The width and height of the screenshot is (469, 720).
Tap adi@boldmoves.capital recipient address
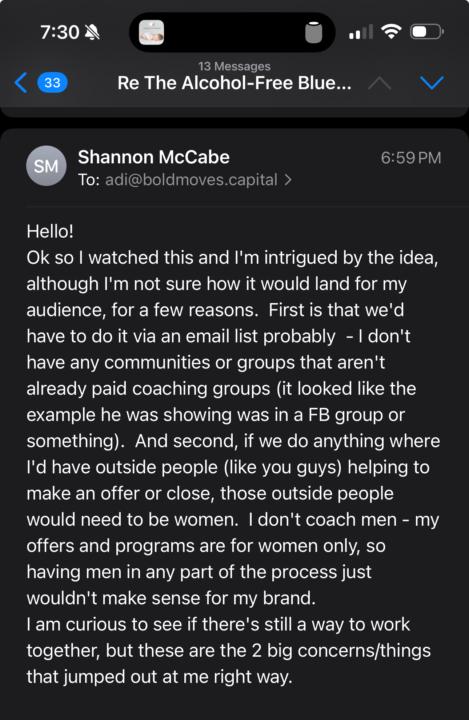191,180
